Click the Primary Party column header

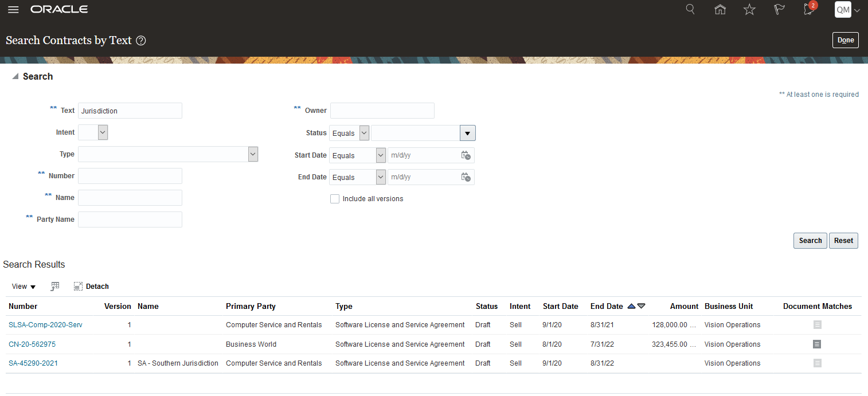pos(251,306)
